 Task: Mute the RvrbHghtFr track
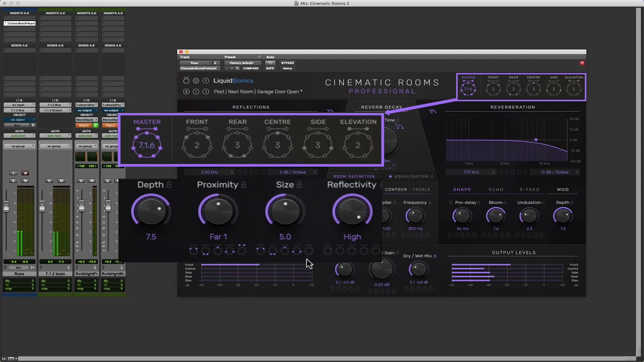92,181
